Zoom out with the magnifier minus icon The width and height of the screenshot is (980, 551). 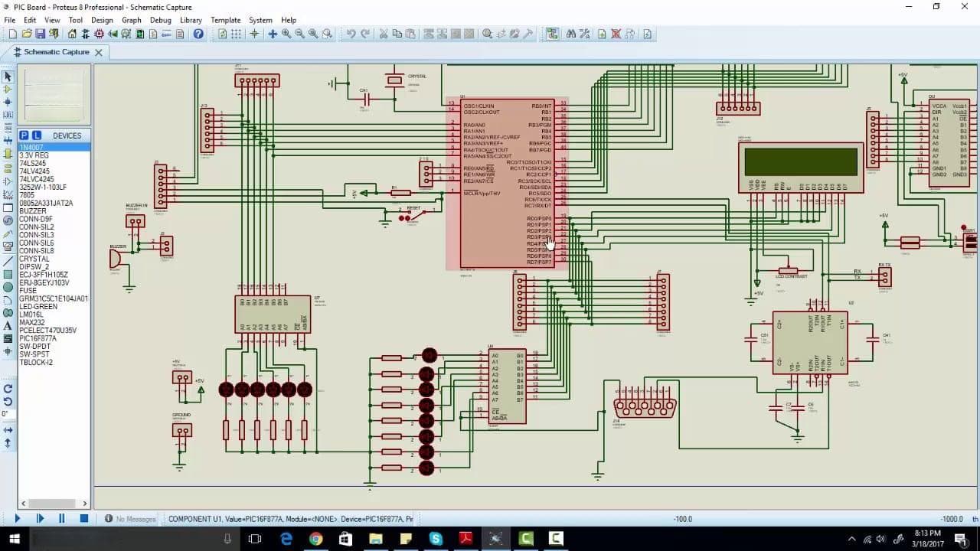tap(299, 34)
